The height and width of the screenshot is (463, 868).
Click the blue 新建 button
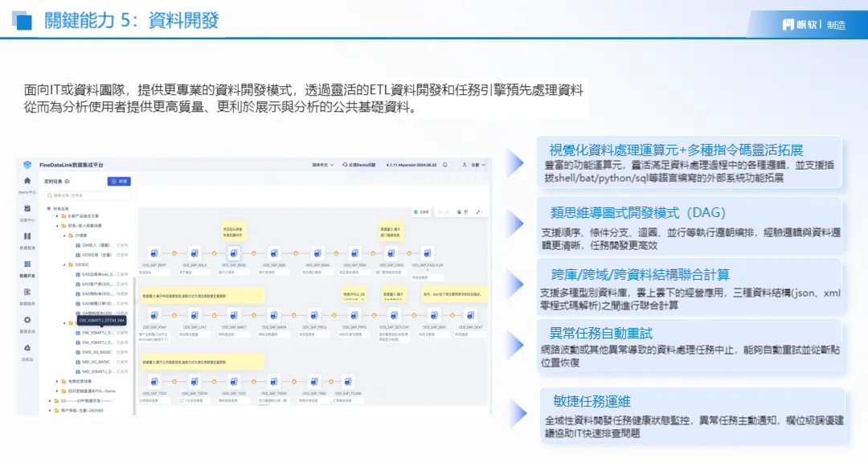click(119, 182)
